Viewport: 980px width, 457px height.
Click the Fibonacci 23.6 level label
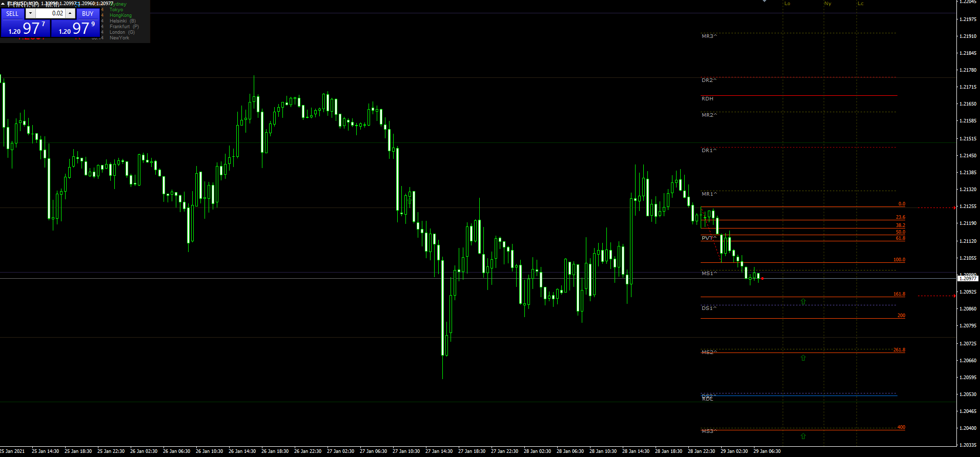[901, 217]
